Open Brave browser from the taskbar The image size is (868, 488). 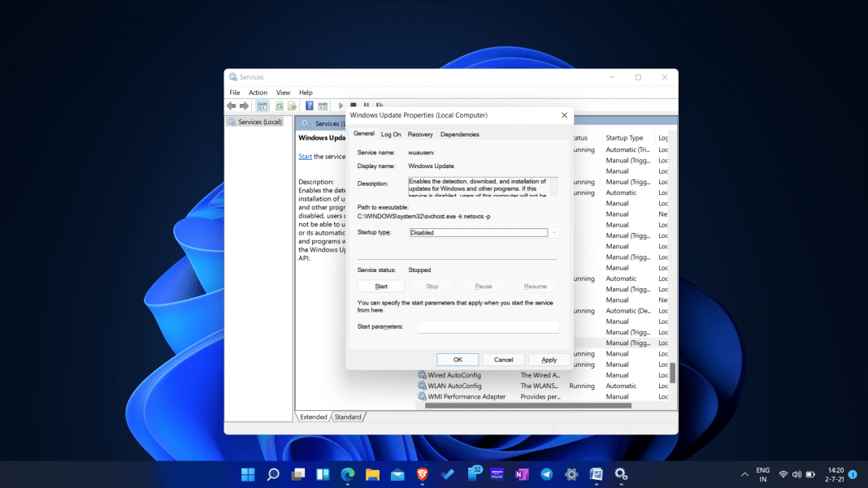pos(422,474)
